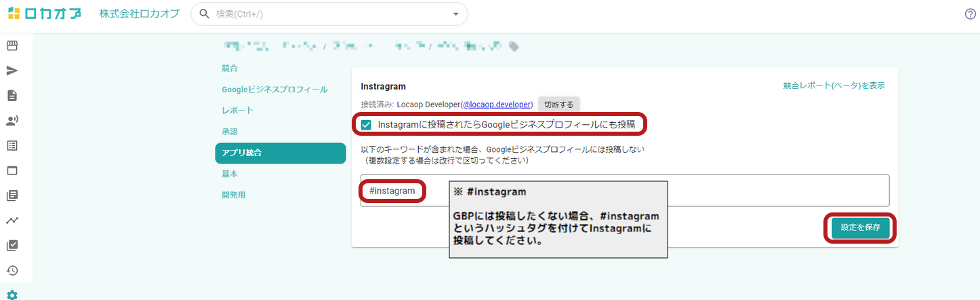
Task: Expand the search bar dropdown arrow
Action: point(455,14)
